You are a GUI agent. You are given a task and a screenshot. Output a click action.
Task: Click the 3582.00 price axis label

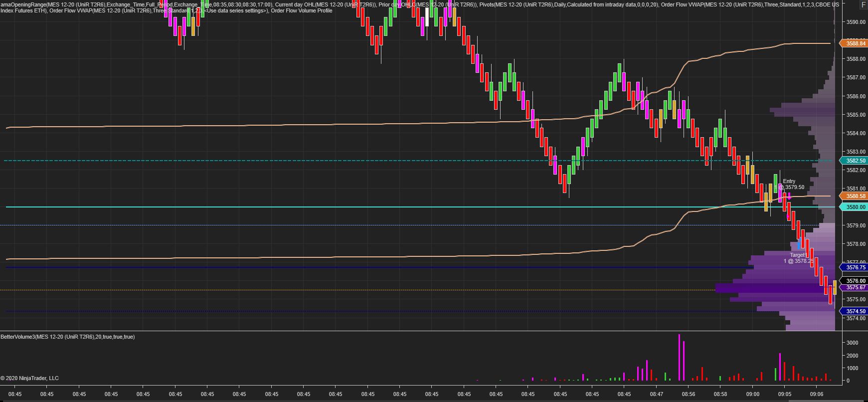pos(856,170)
